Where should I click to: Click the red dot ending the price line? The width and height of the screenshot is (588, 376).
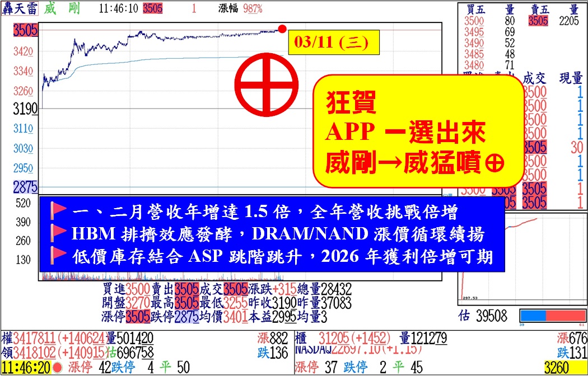pos(282,29)
